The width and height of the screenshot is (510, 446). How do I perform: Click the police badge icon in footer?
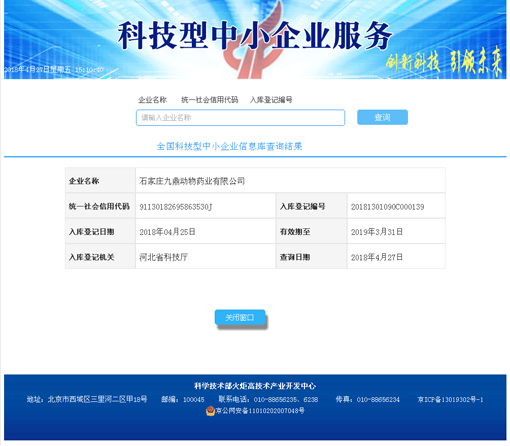(210, 411)
